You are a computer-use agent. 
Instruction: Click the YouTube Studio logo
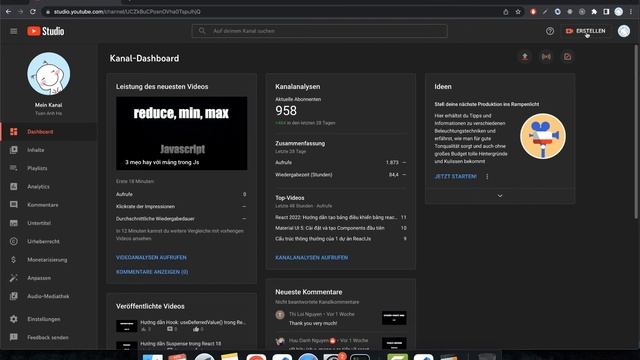[46, 31]
